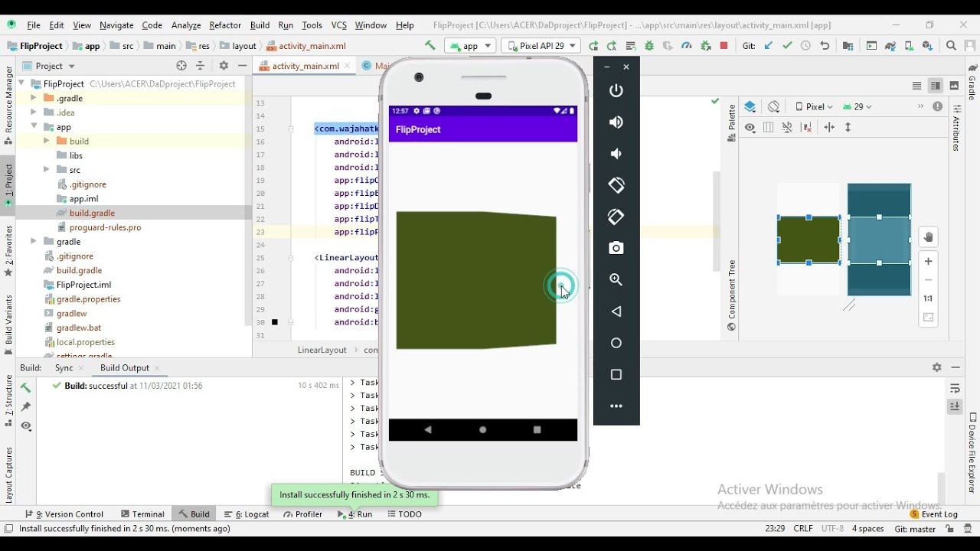Expand the .gradle folder

34,98
